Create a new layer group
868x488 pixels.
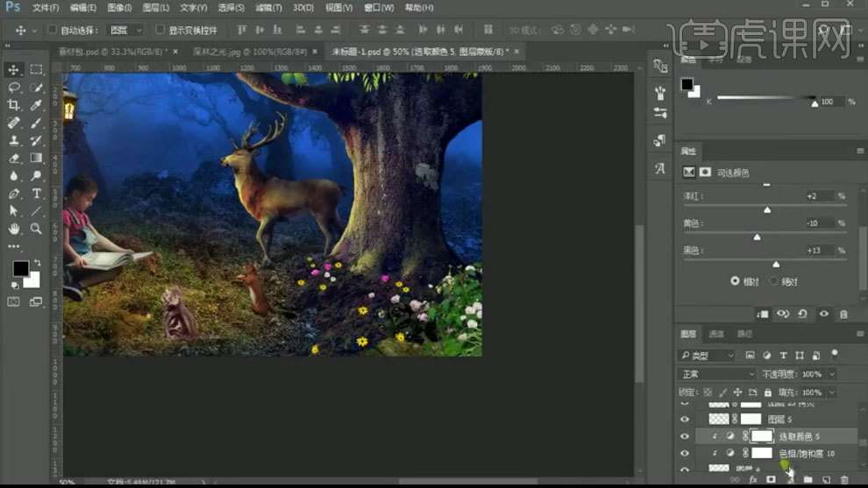coord(808,480)
